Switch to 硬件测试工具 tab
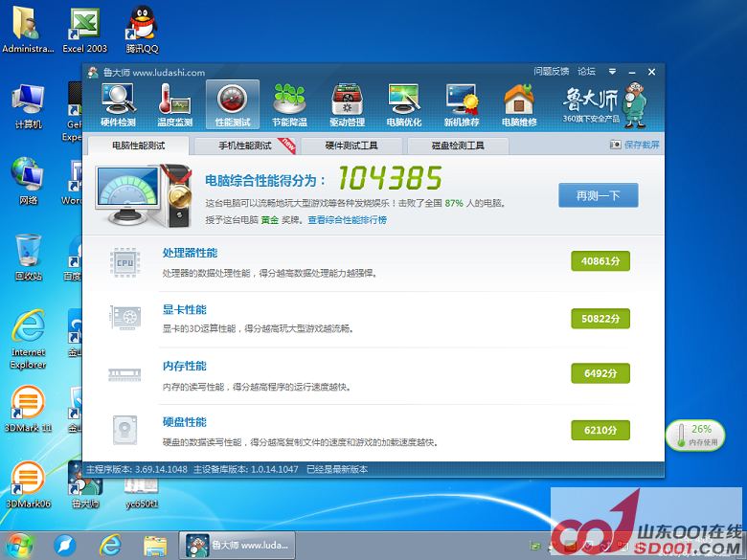The image size is (747, 560). click(351, 146)
